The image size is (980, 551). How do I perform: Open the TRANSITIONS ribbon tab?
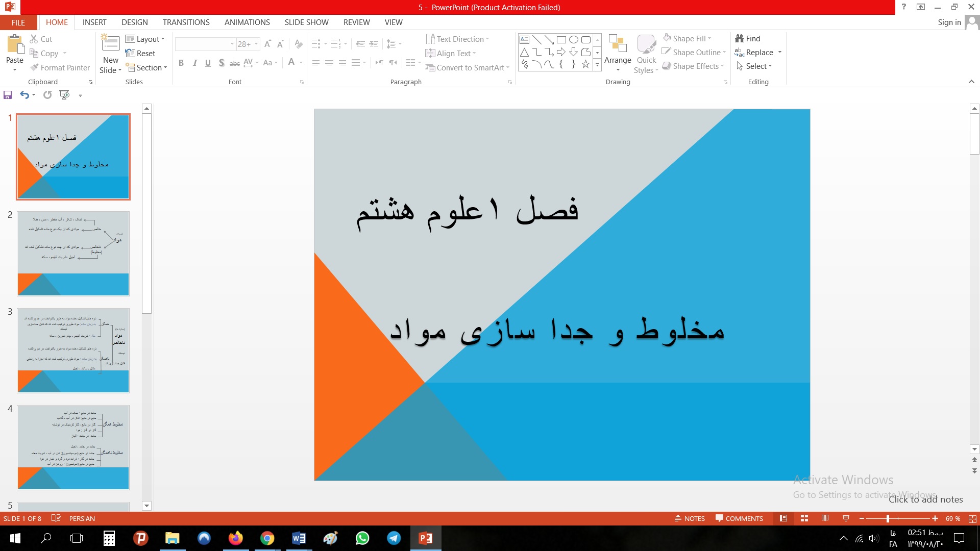click(186, 22)
